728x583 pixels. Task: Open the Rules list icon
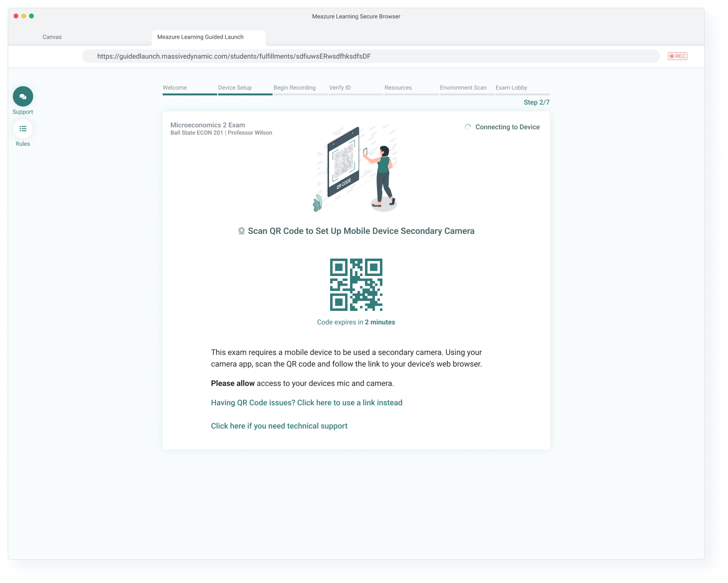pyautogui.click(x=23, y=129)
